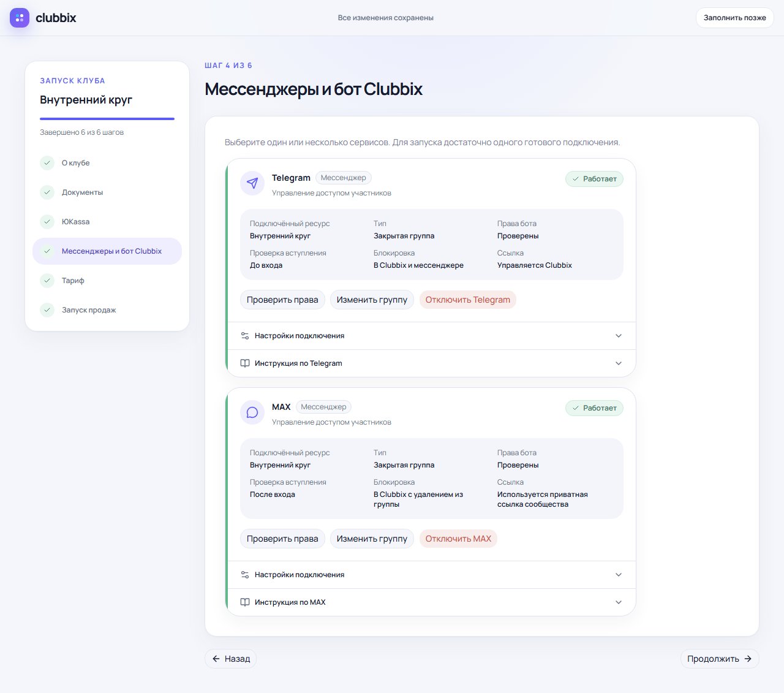Click the checkmark icon next to Тариф
The height and width of the screenshot is (693, 784).
coord(47,281)
